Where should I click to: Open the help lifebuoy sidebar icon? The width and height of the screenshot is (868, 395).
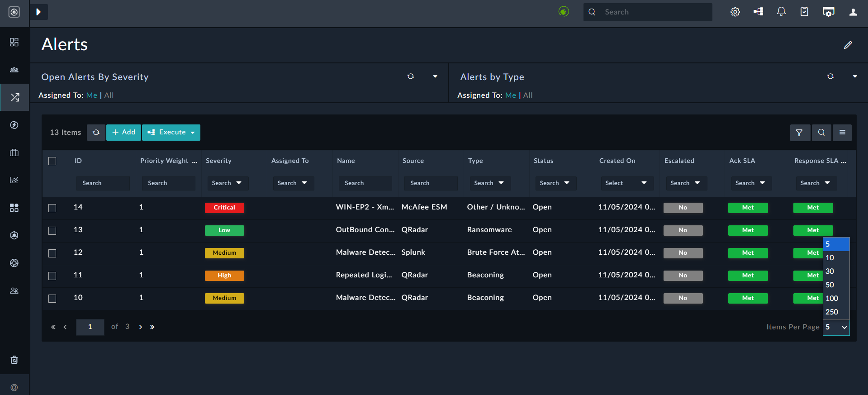pyautogui.click(x=14, y=263)
